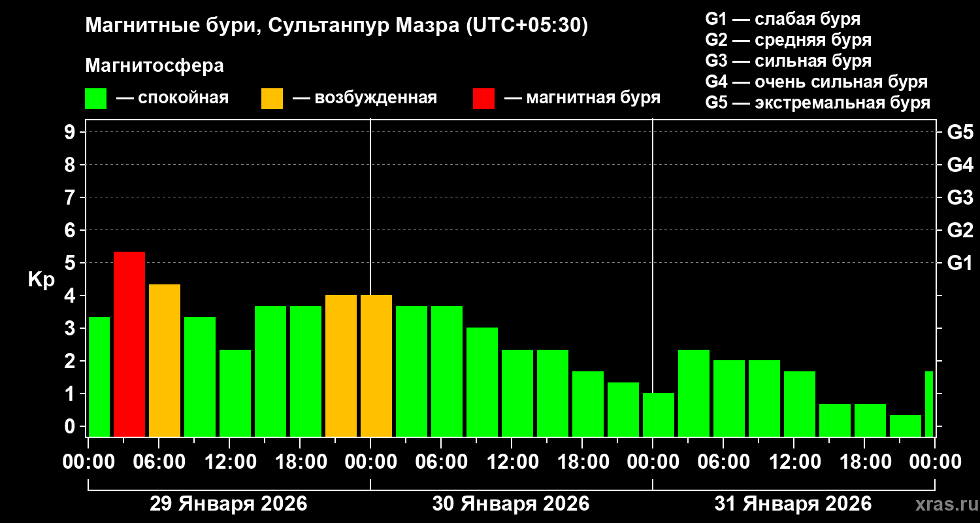Screen dimensions: 980x523
Task: Click the red legend swatch for magnetic storm
Action: [x=483, y=99]
